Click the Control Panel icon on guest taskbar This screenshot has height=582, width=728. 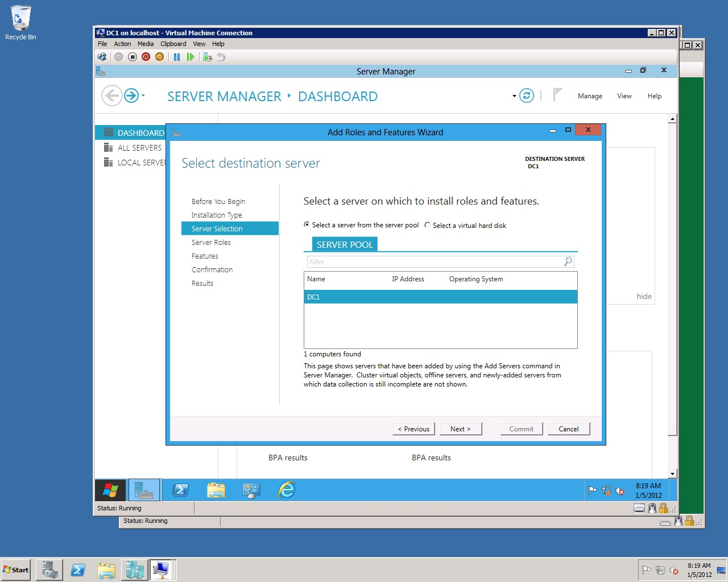click(251, 490)
